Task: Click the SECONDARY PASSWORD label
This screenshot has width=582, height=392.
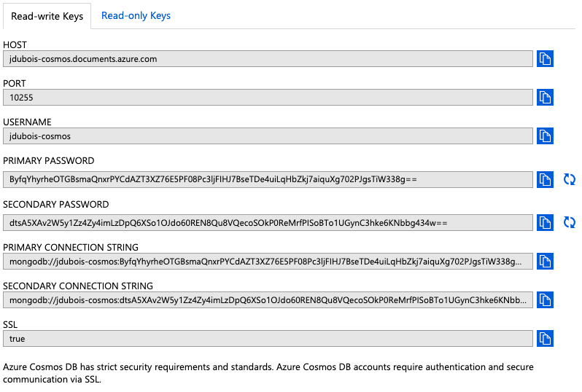Action: click(56, 204)
